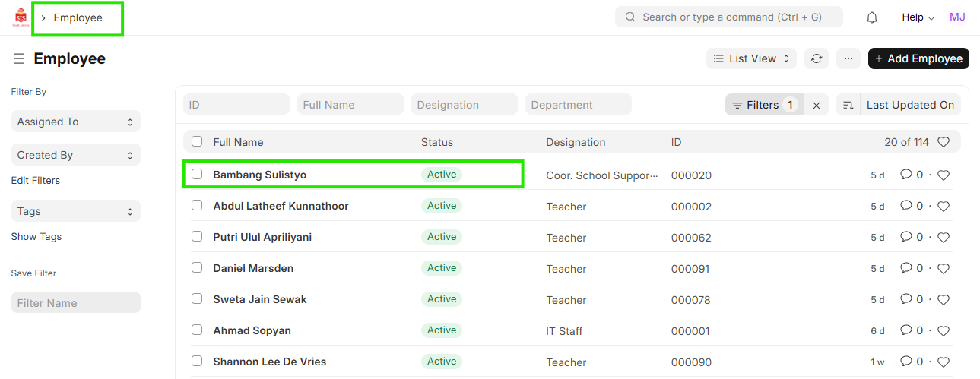980x379 pixels.
Task: Click the Edit Filters link
Action: (36, 181)
